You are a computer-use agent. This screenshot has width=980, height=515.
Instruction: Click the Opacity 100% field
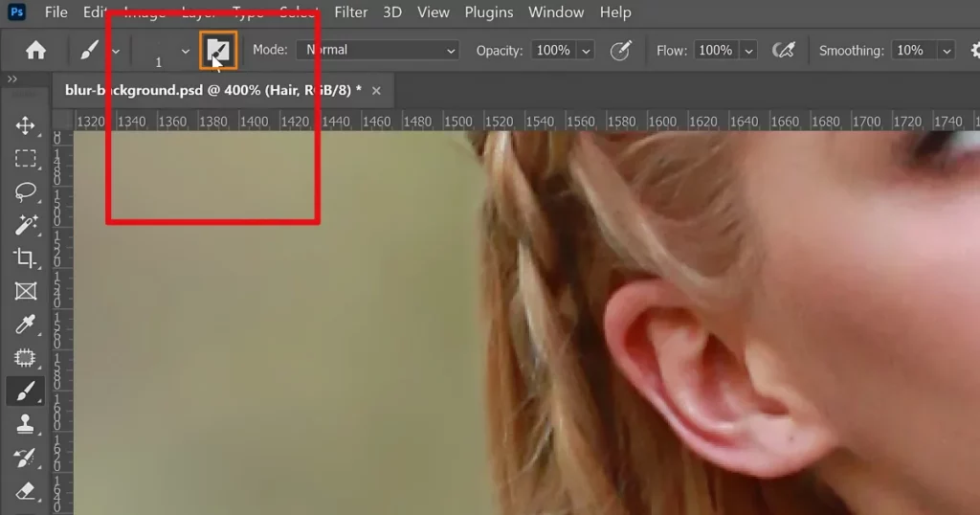554,50
